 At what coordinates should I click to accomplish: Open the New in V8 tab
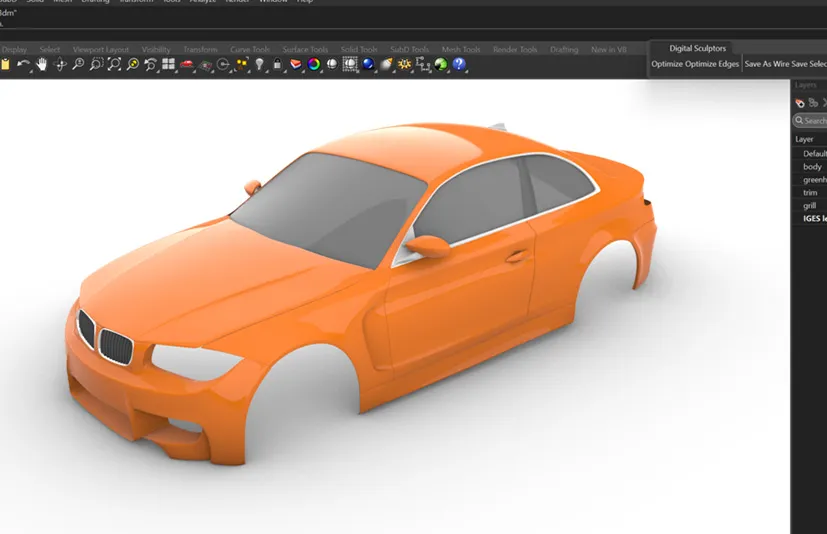point(609,49)
